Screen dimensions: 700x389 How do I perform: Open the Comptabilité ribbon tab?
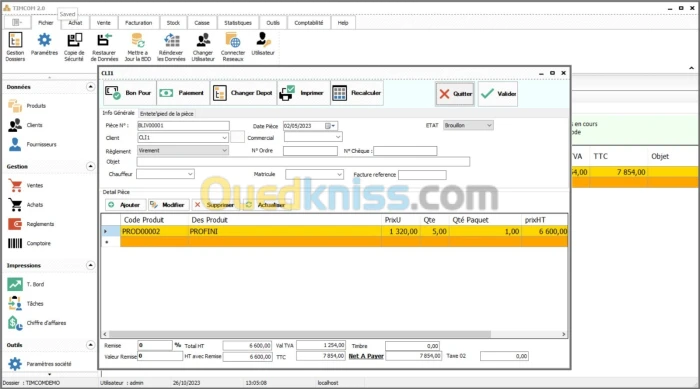[308, 23]
